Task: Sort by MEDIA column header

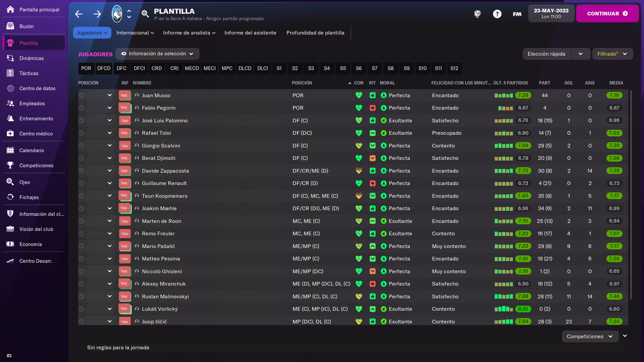Action: 616,83
